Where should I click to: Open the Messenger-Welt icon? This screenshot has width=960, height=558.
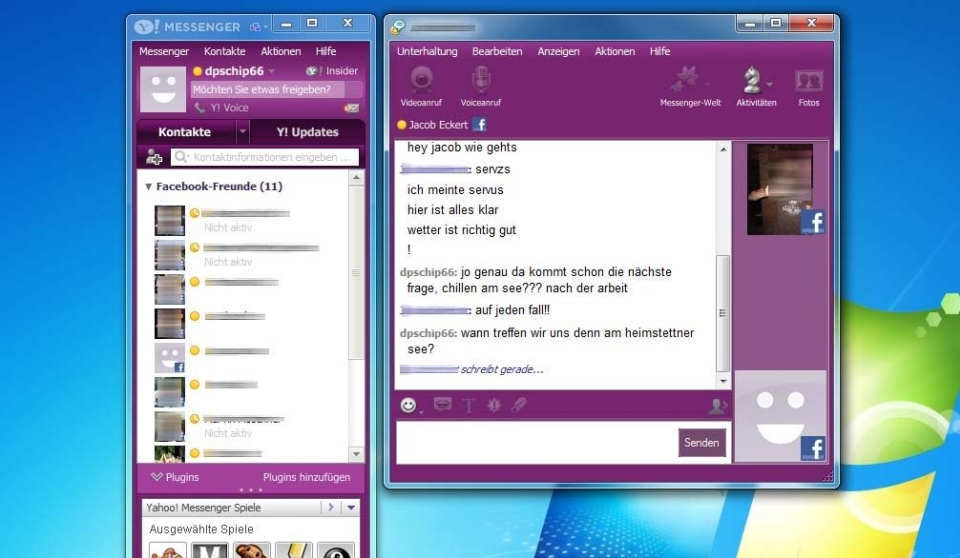pos(689,80)
